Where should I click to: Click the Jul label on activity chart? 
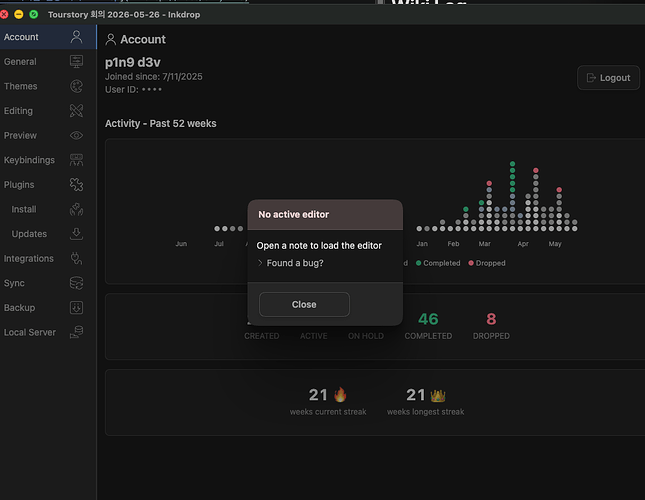point(219,244)
